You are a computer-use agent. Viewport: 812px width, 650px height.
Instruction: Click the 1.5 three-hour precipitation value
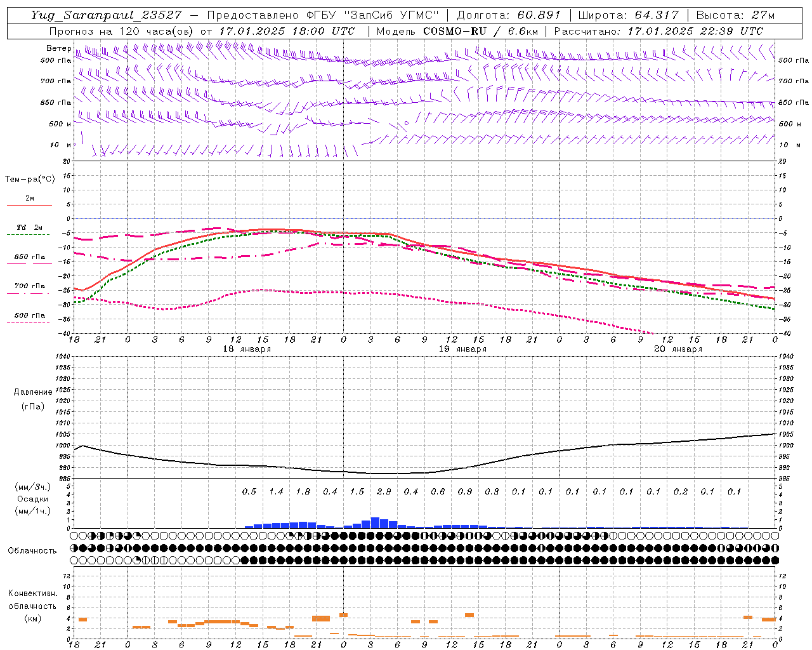[357, 492]
